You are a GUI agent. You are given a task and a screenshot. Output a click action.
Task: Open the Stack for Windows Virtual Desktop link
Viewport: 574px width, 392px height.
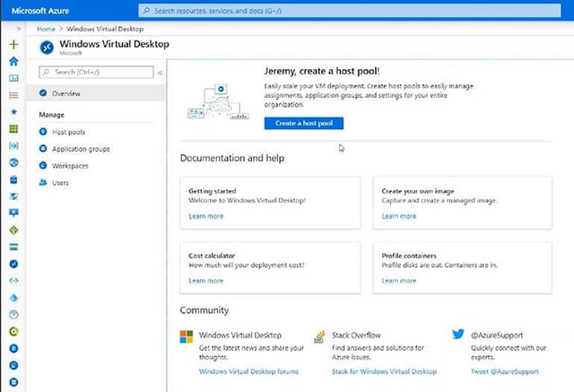click(x=384, y=371)
